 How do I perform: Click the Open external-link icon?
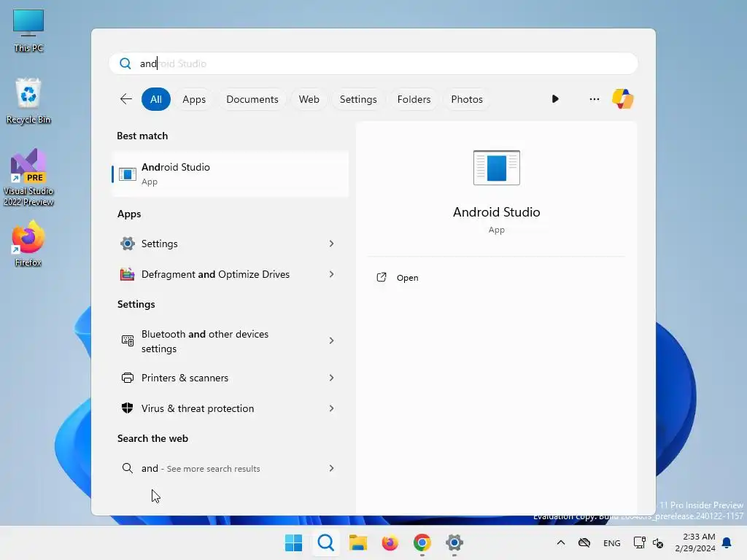tap(381, 277)
